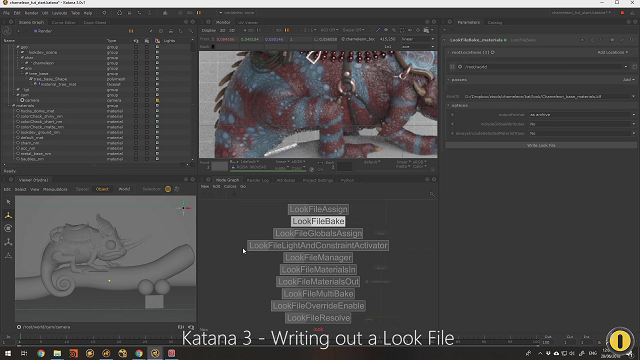Click the search magnifier icon in Scene Graph
The image size is (640, 360).
(x=191, y=31)
